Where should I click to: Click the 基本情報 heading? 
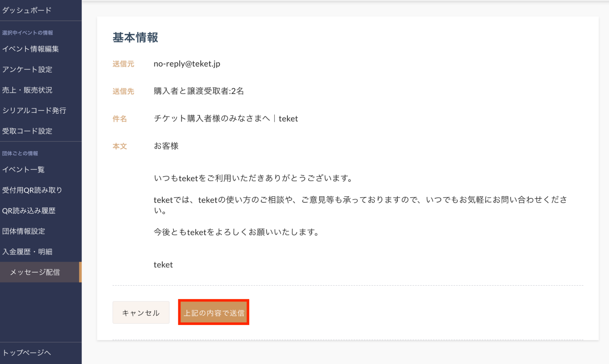tap(135, 38)
